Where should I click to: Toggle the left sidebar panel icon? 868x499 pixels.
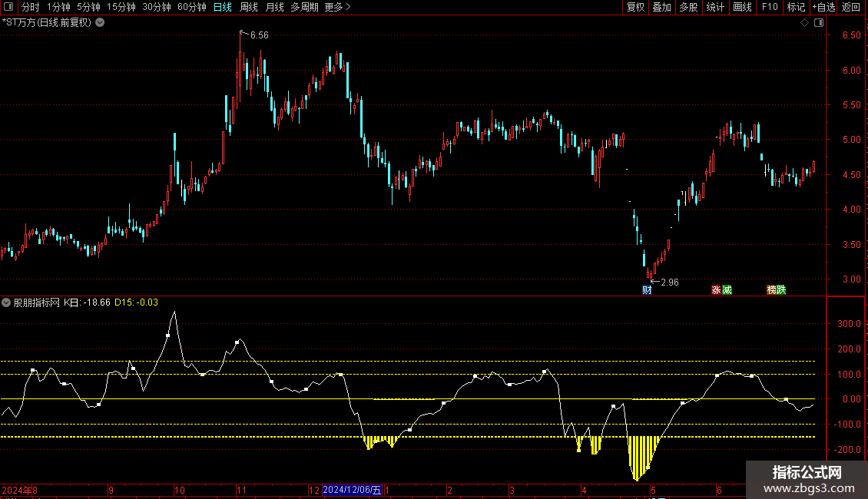[8, 7]
